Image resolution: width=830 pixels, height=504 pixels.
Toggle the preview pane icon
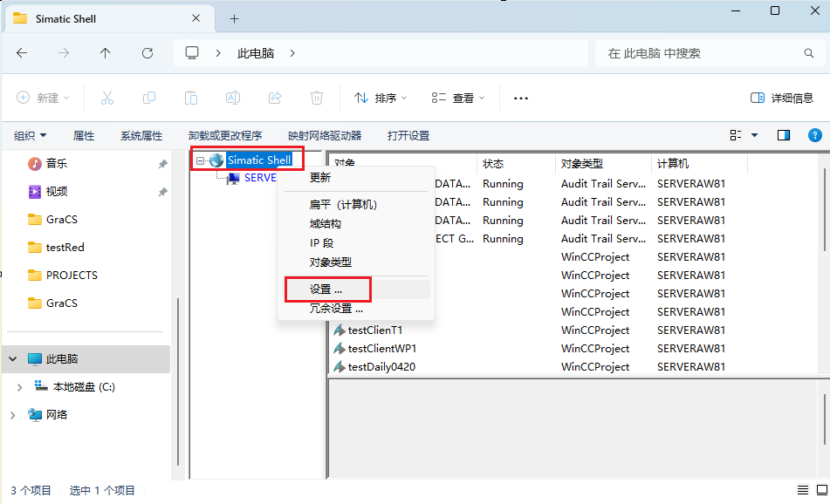[x=784, y=135]
